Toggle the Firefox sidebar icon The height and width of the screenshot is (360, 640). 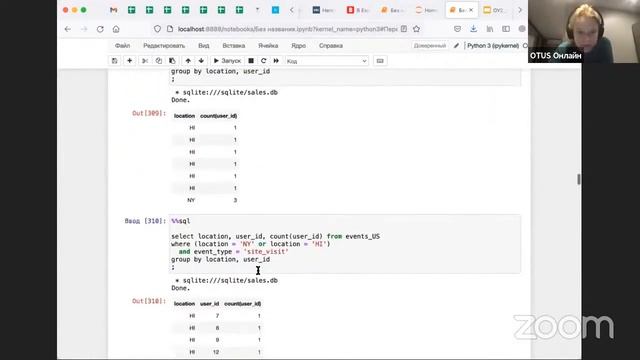coord(506,29)
